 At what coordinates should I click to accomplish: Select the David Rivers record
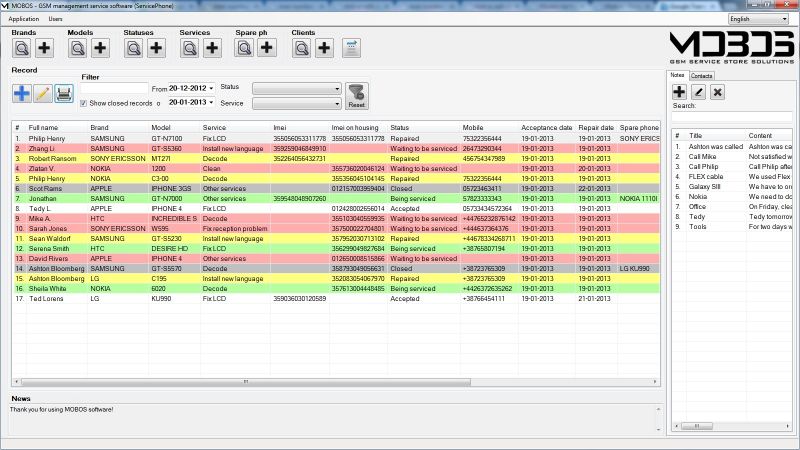336,259
